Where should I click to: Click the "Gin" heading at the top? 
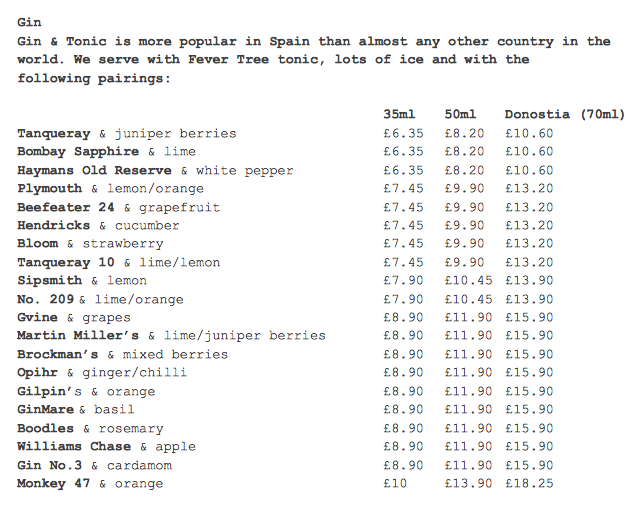pos(29,23)
